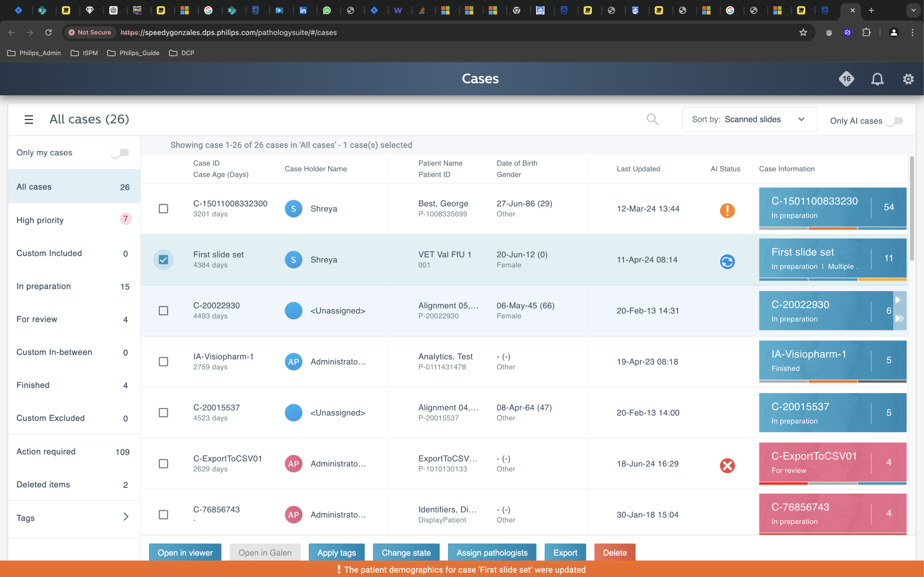Viewport: 924px width, 577px height.
Task: Select the For review filter
Action: tap(74, 319)
